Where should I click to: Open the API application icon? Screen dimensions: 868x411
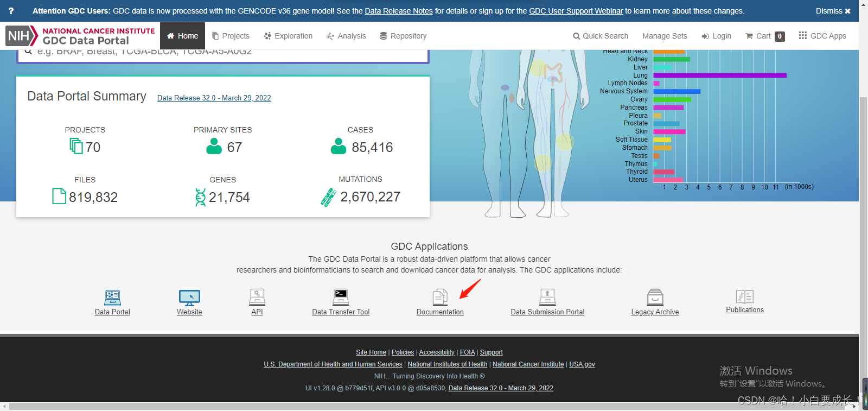257,297
